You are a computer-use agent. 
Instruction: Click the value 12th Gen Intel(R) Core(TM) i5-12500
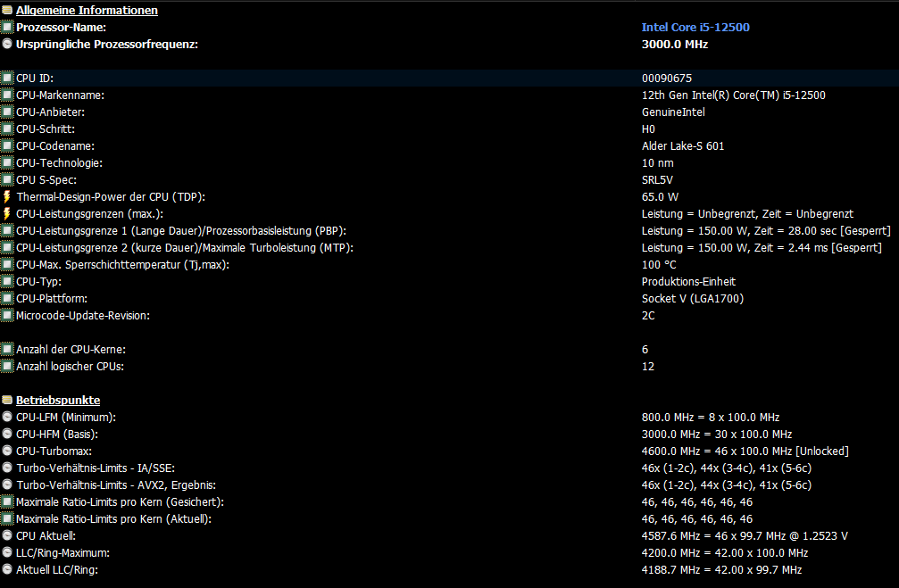[733, 95]
